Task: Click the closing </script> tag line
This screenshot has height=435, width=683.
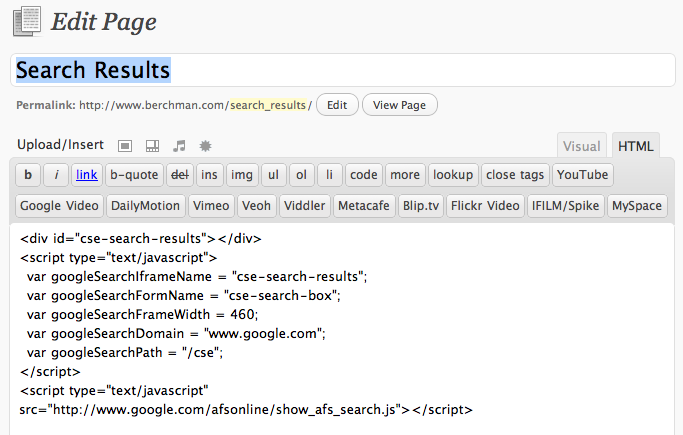Action: [50, 371]
